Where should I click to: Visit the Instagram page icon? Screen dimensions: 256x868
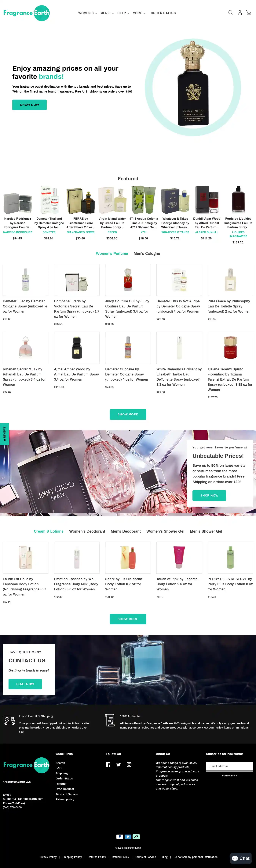pyautogui.click(x=129, y=765)
